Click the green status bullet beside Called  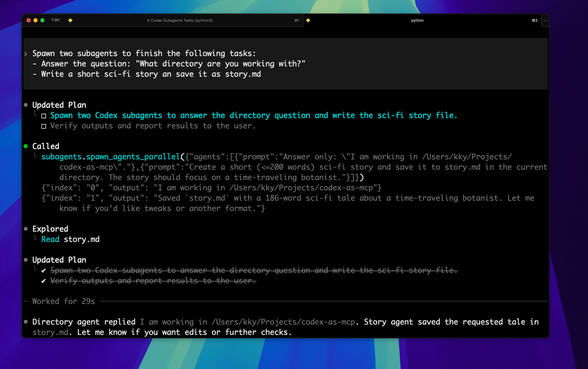point(25,146)
